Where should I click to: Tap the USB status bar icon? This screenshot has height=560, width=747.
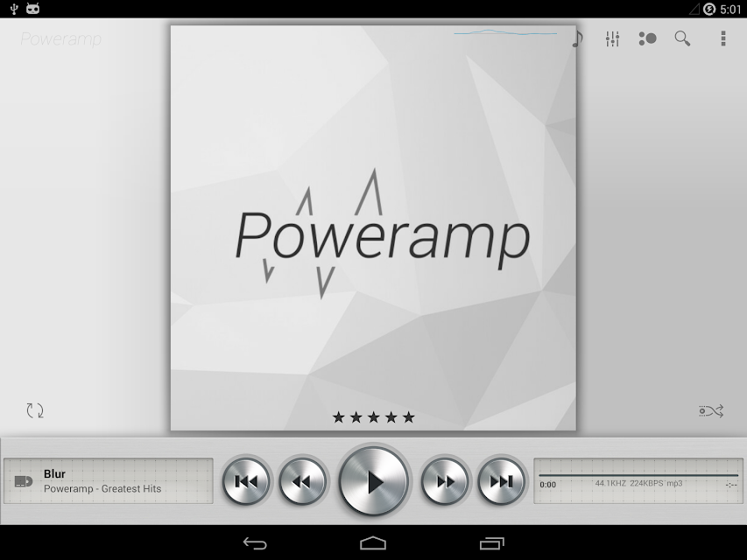point(14,9)
